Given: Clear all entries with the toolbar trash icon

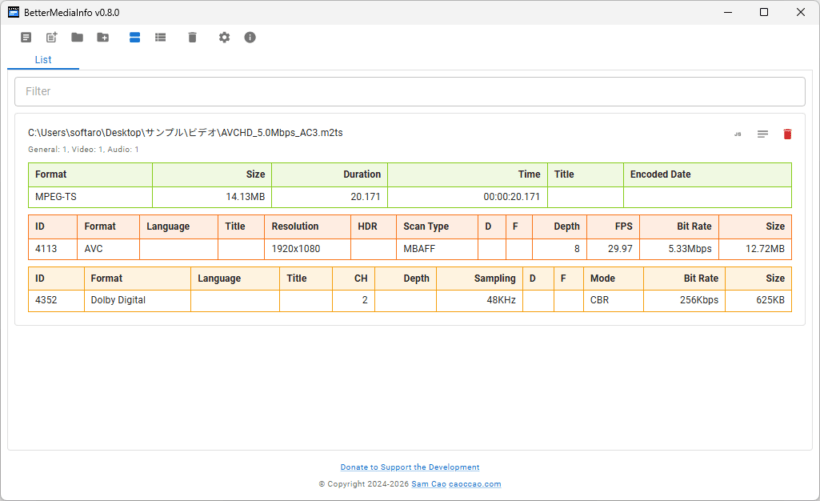Looking at the screenshot, I should [192, 37].
